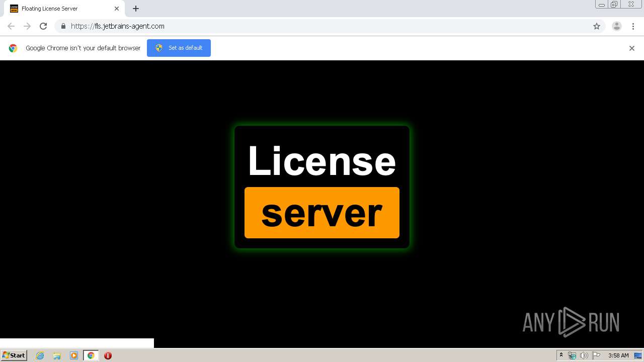Image resolution: width=644 pixels, height=362 pixels.
Task: Bookmark this page with star icon
Action: click(x=597, y=26)
